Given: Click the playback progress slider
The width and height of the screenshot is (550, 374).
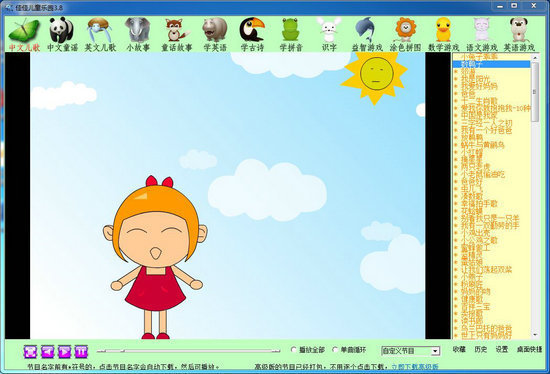Looking at the screenshot, I should tap(188, 350).
